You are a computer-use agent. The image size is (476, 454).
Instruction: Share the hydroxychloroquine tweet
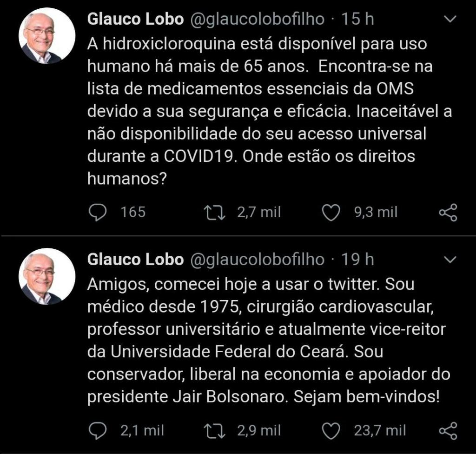click(448, 213)
